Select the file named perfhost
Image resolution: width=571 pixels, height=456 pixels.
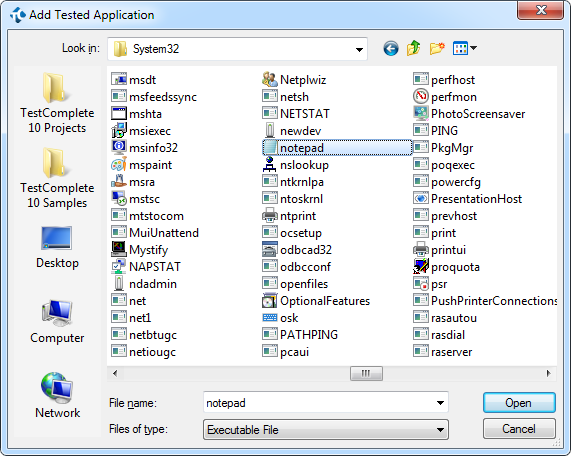444,79
